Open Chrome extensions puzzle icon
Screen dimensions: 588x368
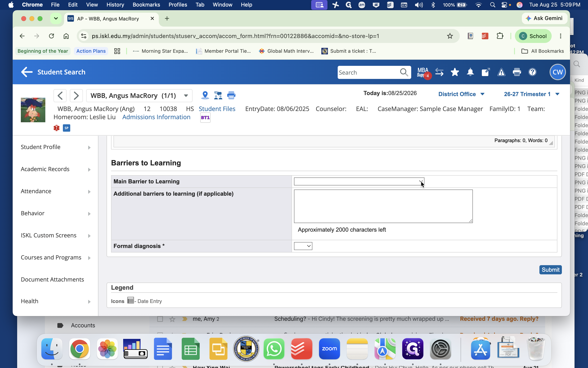500,36
